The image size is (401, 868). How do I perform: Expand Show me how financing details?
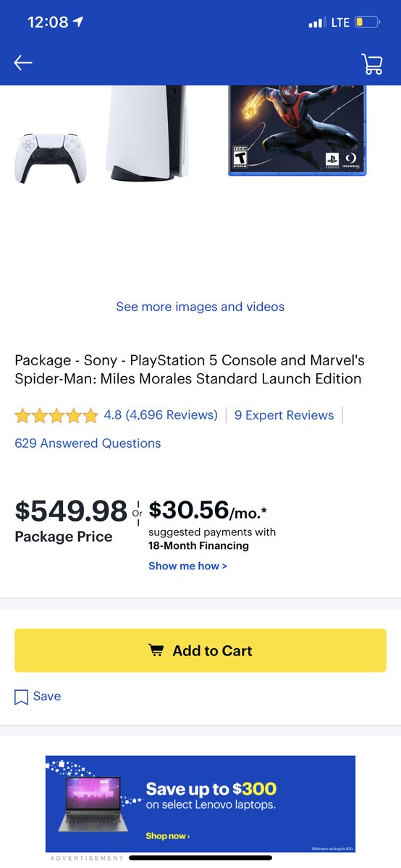pos(187,566)
